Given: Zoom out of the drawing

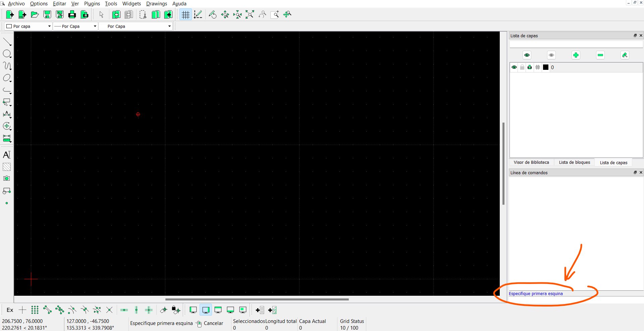Looking at the screenshot, I should [237, 14].
